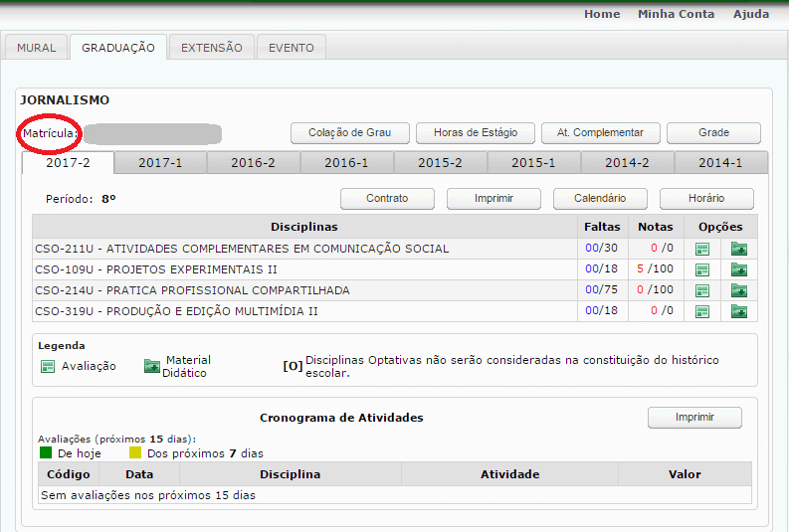Open Material Didático for Pratica Profissional Compartilhada
789x532 pixels.
738,290
